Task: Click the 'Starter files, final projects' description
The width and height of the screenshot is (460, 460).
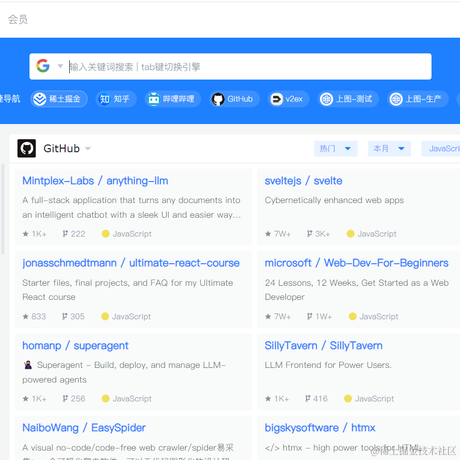Action: pyautogui.click(x=128, y=290)
